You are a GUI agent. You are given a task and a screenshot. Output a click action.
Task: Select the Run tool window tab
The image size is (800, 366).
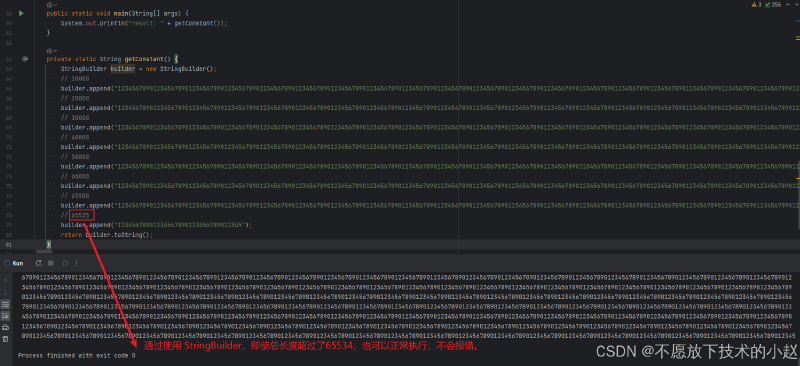(14, 263)
